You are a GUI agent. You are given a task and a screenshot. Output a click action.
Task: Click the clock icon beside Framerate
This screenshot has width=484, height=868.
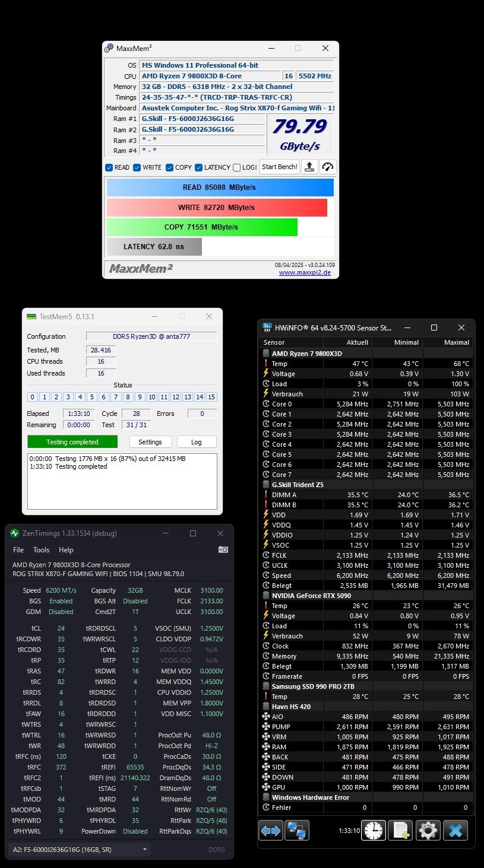pos(266,676)
